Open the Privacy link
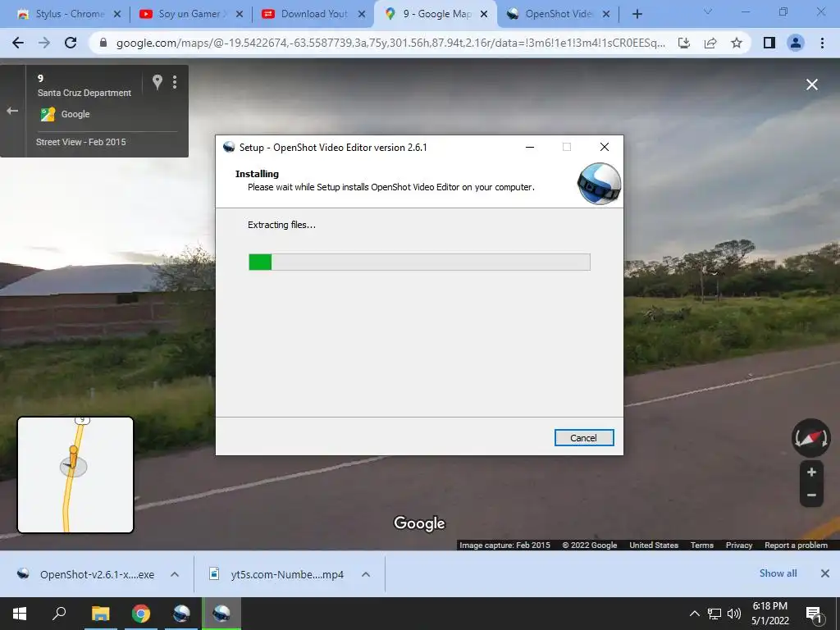The height and width of the screenshot is (630, 840). click(x=739, y=545)
